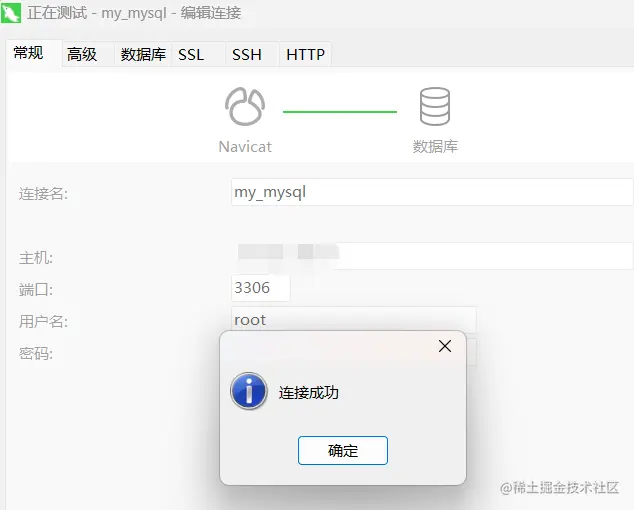Focus the 用户名 field showing root

coord(354,320)
